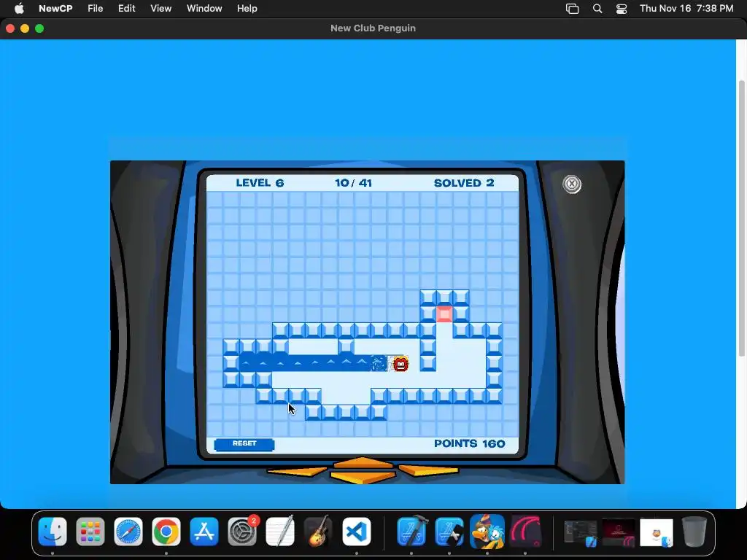747x560 pixels.
Task: Click the vertical scrollbar of the window
Action: 742,218
